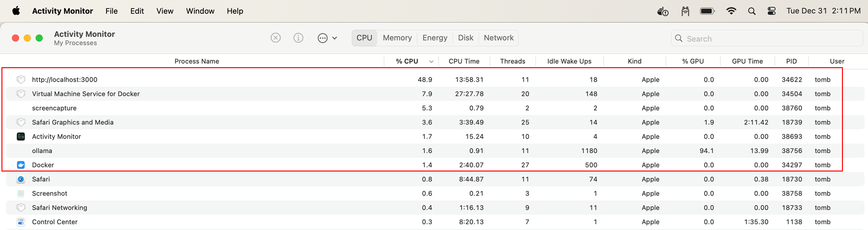
Task: Click the Control Center process icon
Action: point(21,222)
